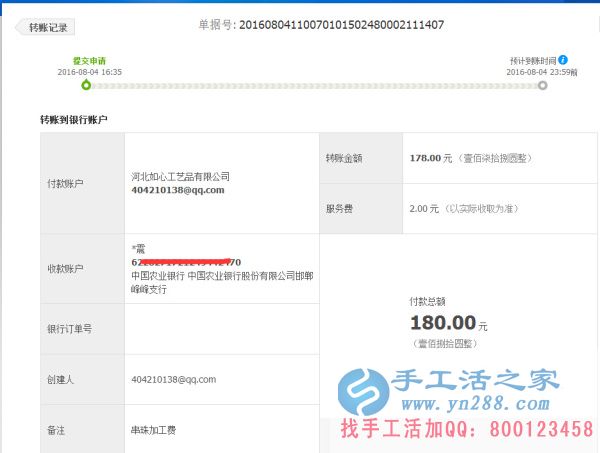This screenshot has height=453, width=600.
Task: Click the 转账记录 back button
Action: [48, 27]
